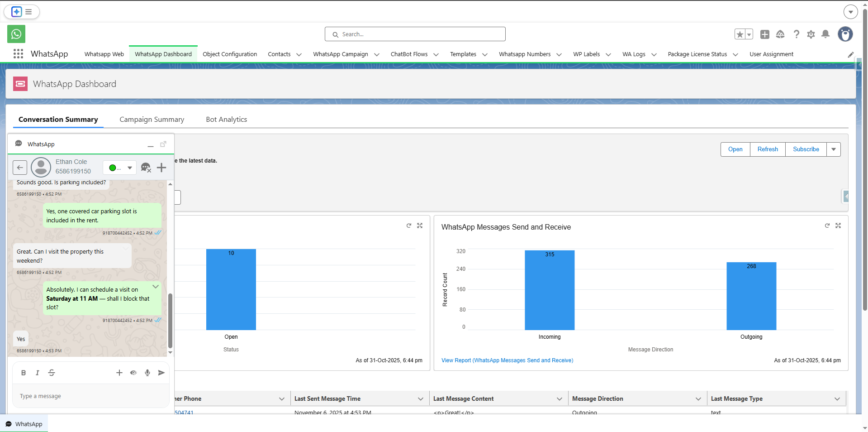Click the microphone voice record icon
868x432 pixels.
pos(147,373)
